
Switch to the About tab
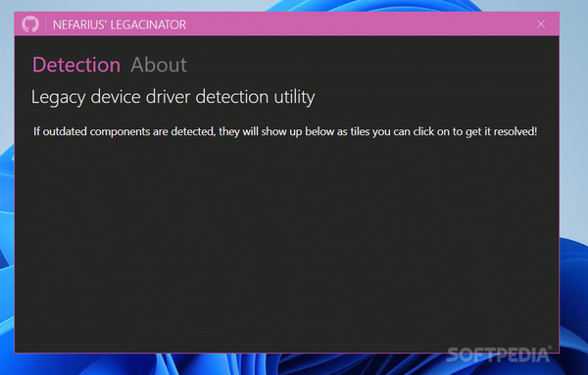tap(159, 65)
